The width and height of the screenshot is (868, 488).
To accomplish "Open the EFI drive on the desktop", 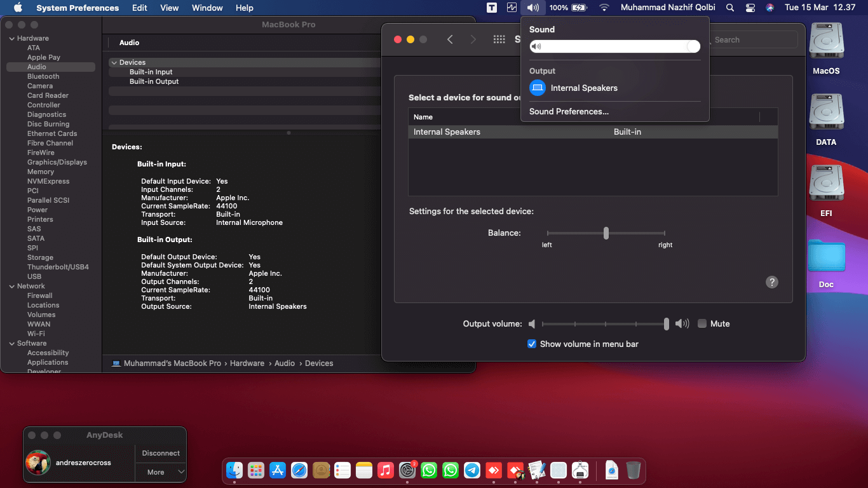I will [826, 184].
